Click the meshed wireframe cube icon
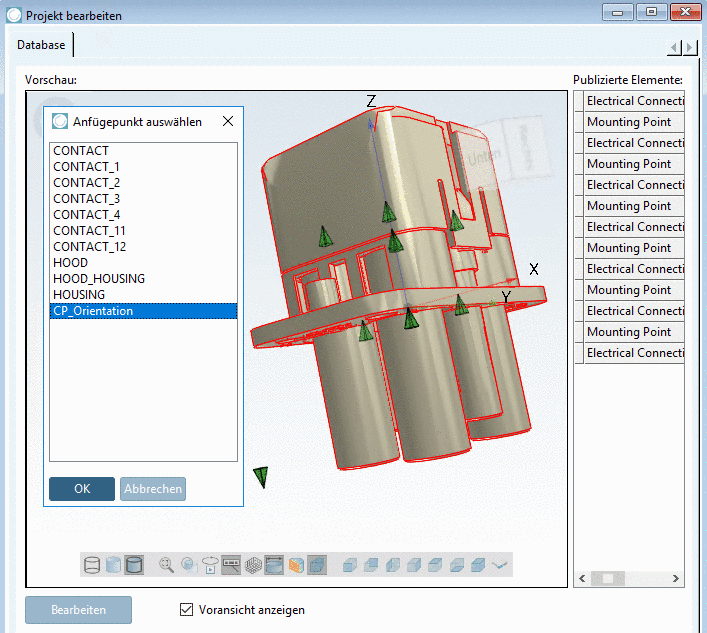This screenshot has height=633, width=707. [253, 565]
